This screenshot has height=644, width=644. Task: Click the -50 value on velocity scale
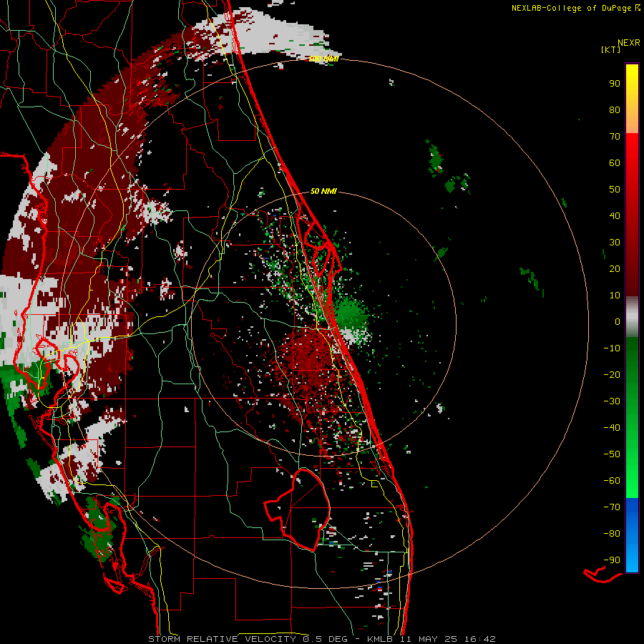[612, 454]
